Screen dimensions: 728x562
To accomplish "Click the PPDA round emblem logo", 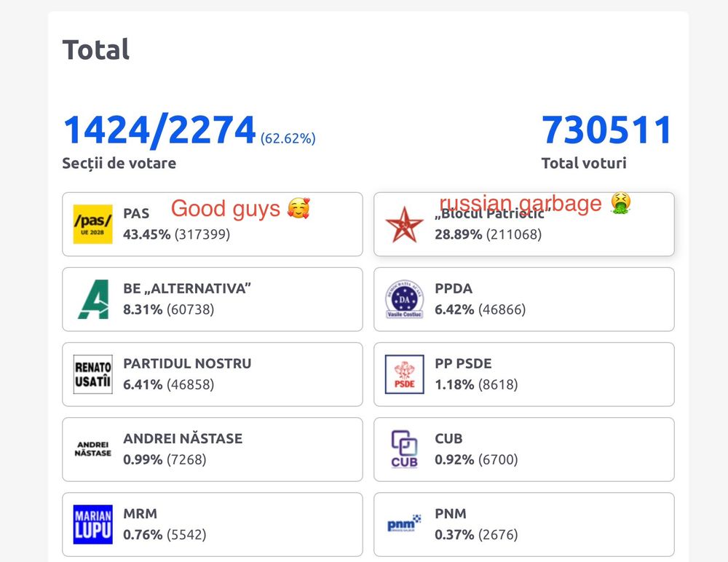I will [x=404, y=299].
